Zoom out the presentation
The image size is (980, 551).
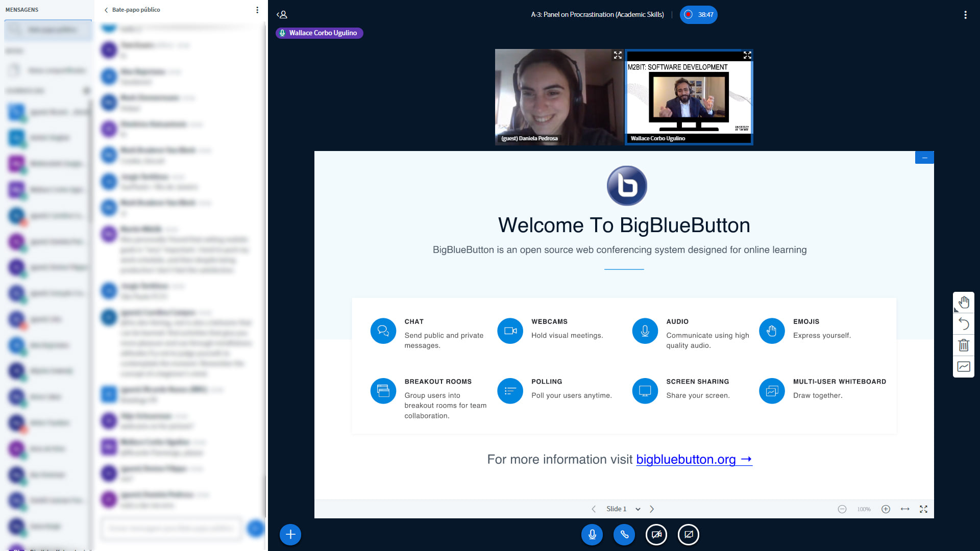tap(842, 509)
